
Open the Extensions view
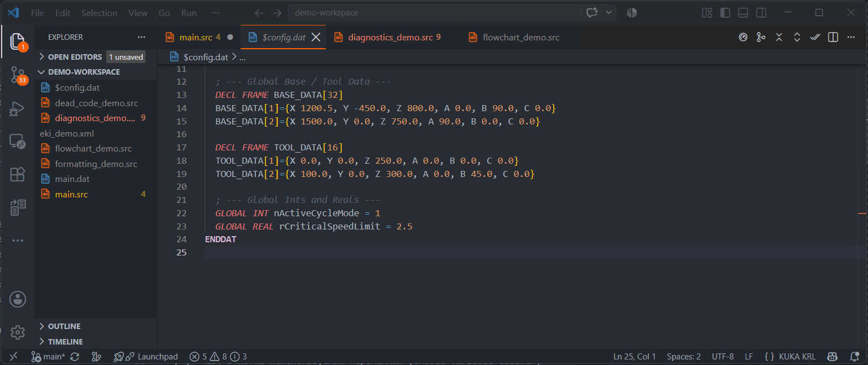[18, 174]
